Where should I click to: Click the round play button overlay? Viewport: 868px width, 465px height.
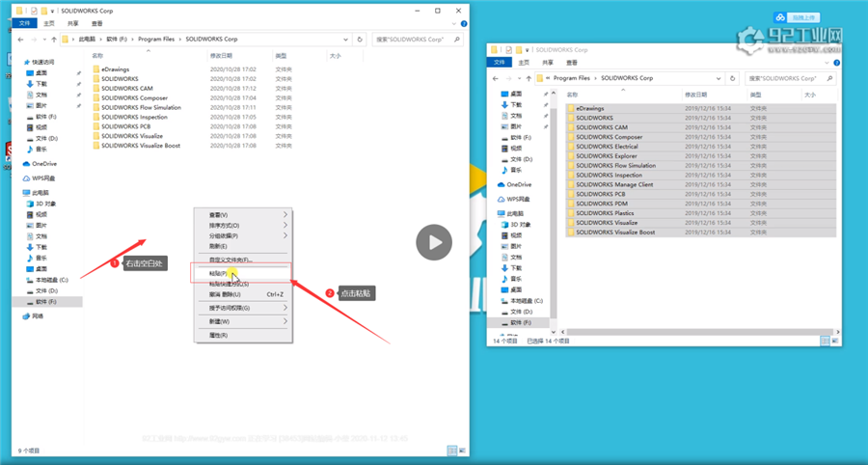[434, 242]
